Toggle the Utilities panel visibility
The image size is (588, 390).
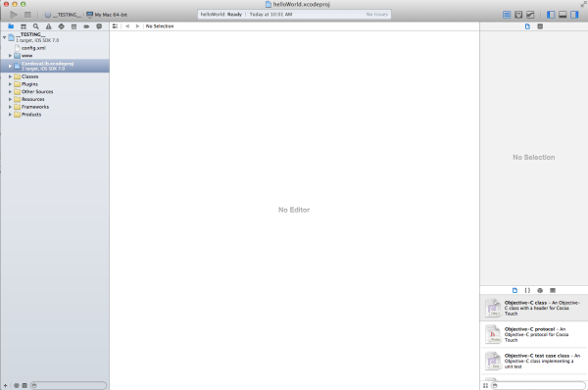574,15
